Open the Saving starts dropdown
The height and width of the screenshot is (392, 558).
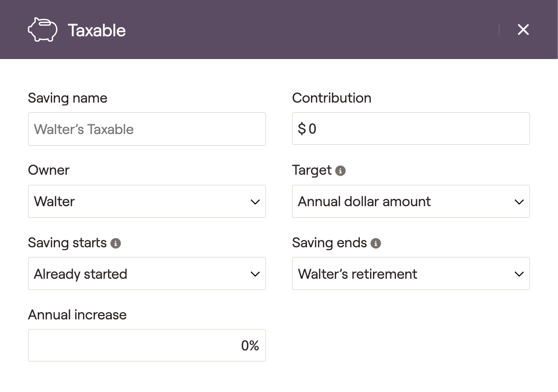[x=147, y=273]
